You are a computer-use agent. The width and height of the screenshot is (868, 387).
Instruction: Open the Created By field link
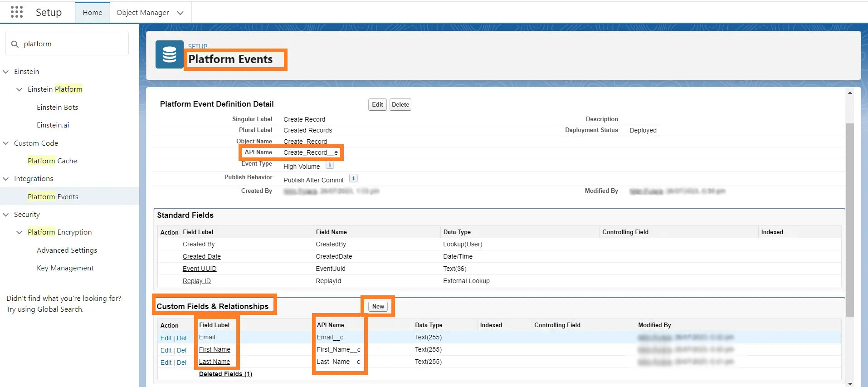point(199,245)
